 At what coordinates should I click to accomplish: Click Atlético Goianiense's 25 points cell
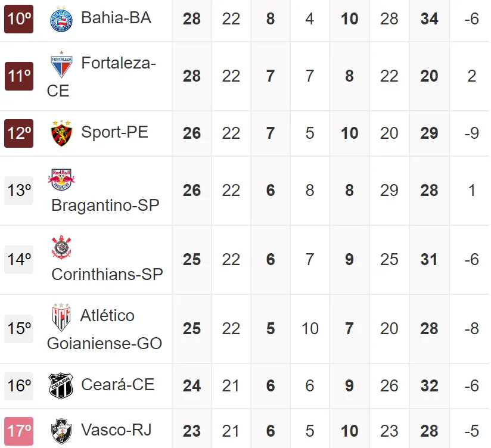pos(192,329)
